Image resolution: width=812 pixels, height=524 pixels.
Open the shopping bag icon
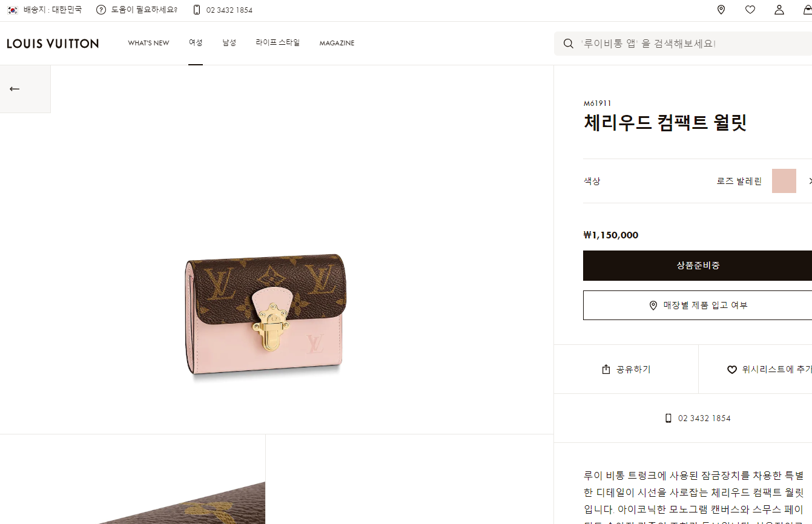click(808, 10)
